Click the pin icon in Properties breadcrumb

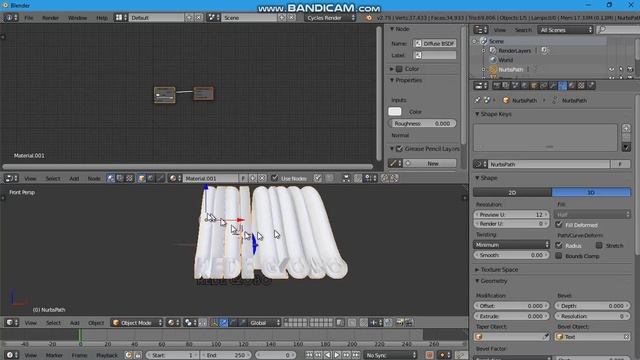[477, 100]
